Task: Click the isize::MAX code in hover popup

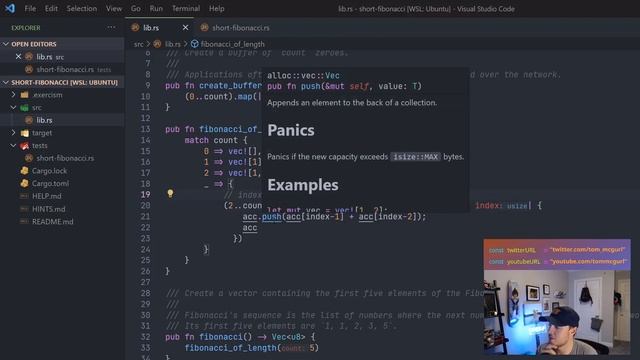Action: [415, 157]
